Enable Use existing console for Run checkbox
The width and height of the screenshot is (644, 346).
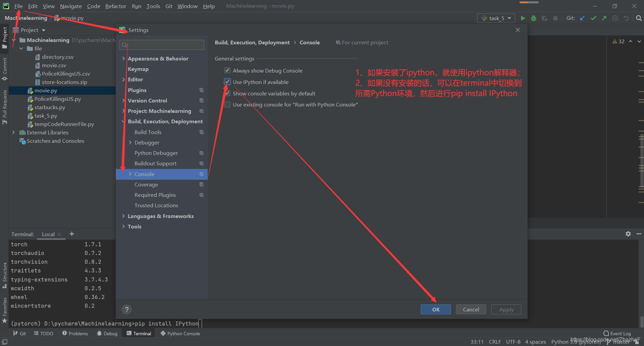(x=227, y=104)
